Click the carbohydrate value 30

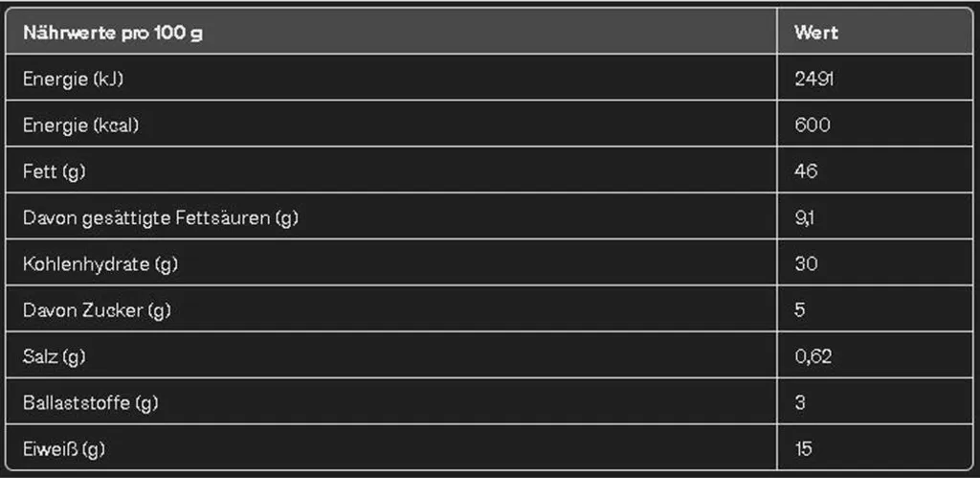point(806,264)
